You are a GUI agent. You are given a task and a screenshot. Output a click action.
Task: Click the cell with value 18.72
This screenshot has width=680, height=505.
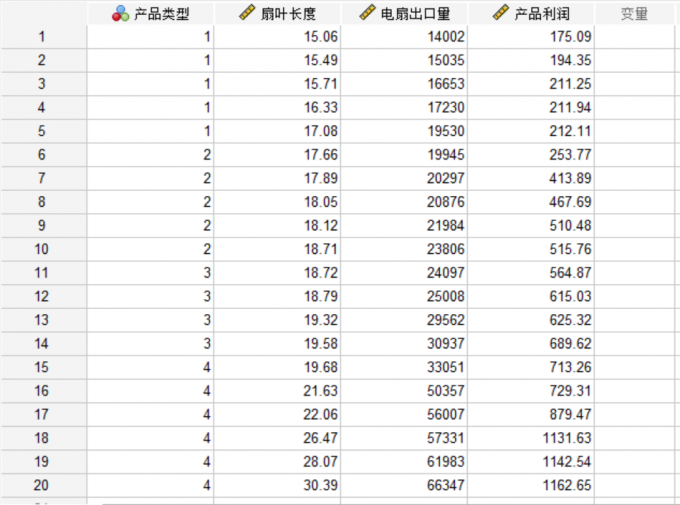(278, 273)
